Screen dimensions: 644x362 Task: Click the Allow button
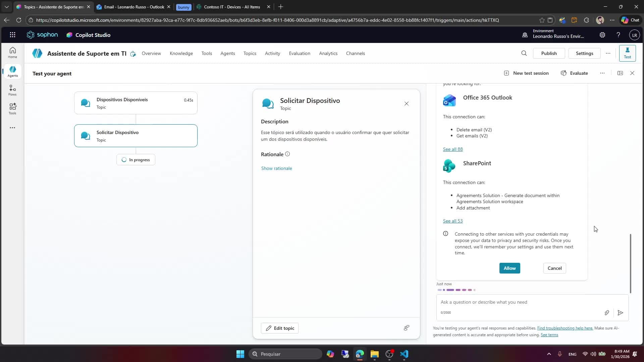(509, 268)
